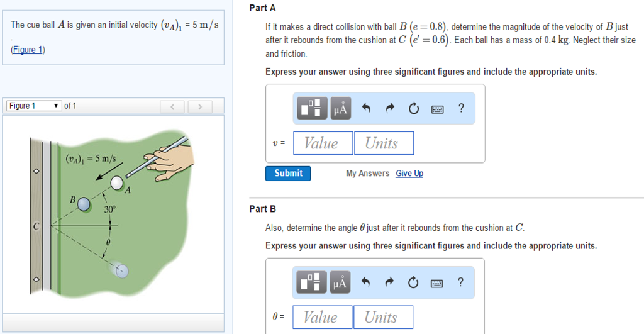Redo using Part A redo arrow
The image size is (644, 334).
click(389, 109)
